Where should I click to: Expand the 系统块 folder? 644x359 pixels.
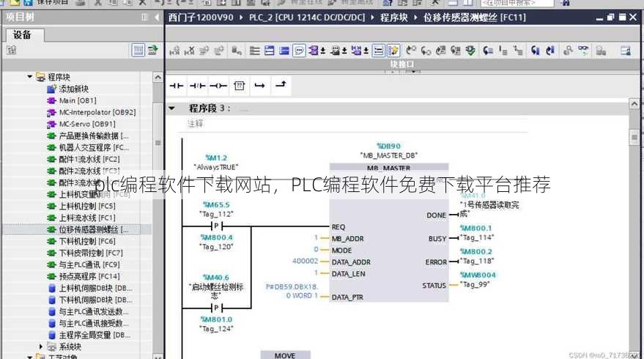pyautogui.click(x=40, y=347)
